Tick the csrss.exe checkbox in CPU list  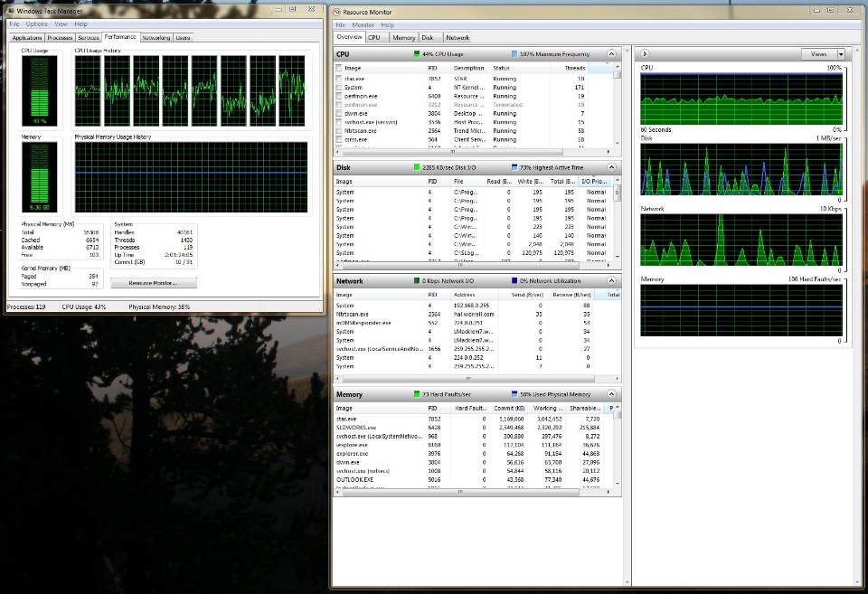coord(339,139)
